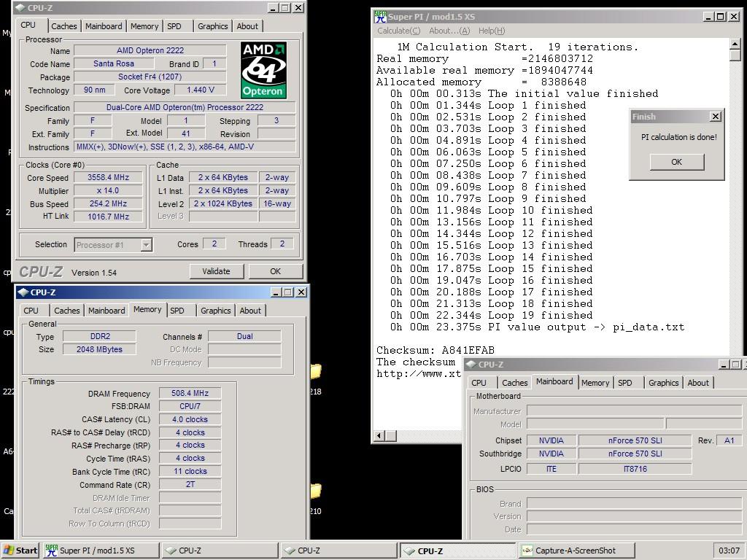
Task: Click the CAS# Latency 4.0 clocks value
Action: click(190, 419)
